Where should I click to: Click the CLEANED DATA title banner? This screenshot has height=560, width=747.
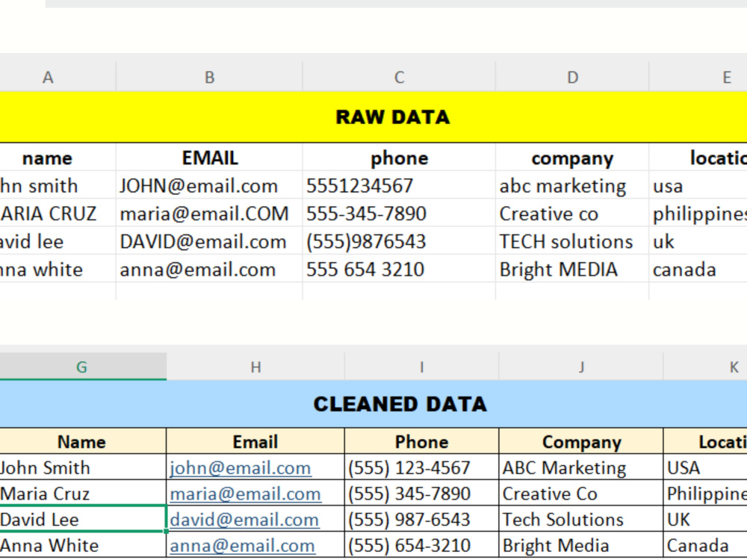coord(373,404)
